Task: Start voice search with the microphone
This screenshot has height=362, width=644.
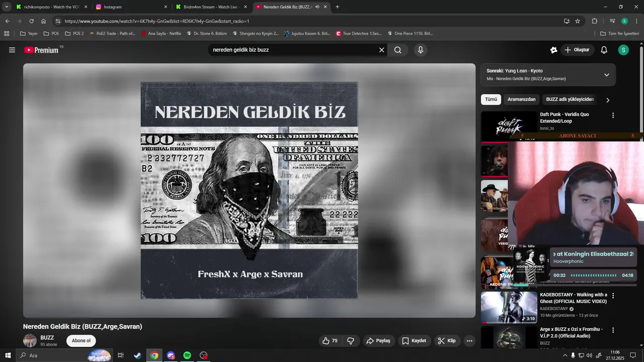Action: tap(421, 50)
